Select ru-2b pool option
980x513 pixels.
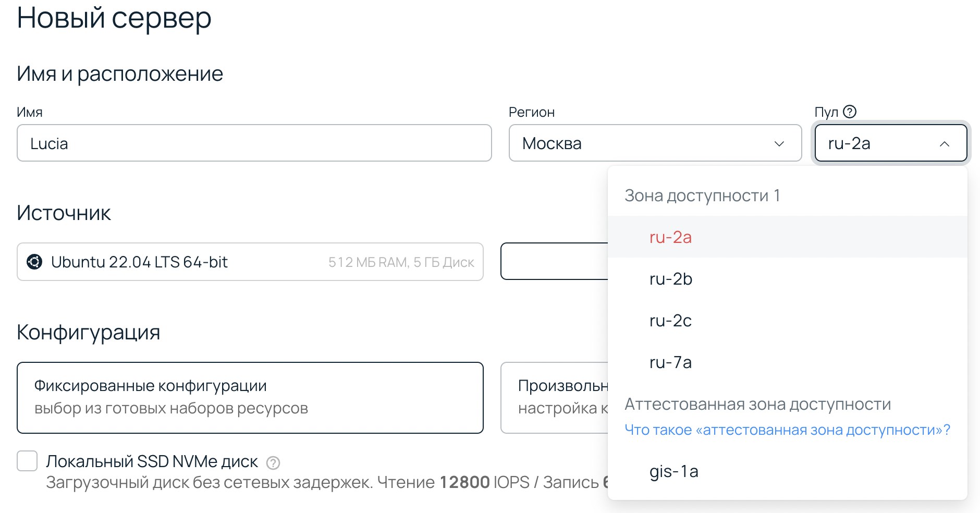(x=788, y=279)
